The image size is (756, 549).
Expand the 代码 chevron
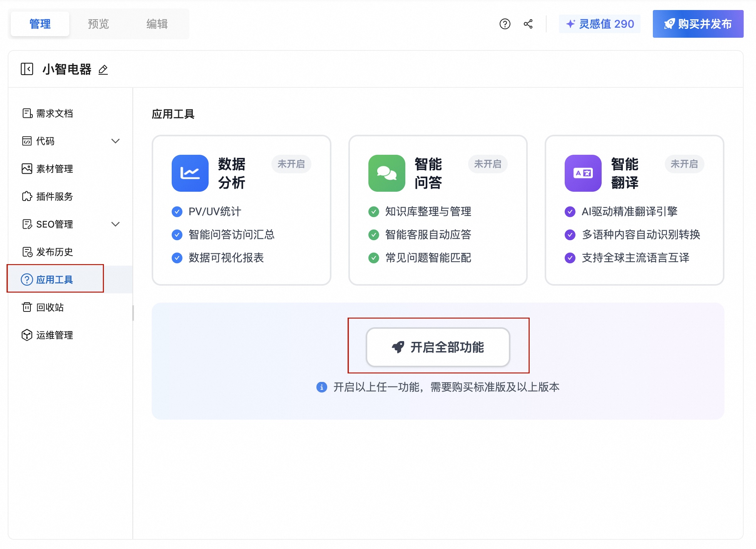click(x=115, y=141)
